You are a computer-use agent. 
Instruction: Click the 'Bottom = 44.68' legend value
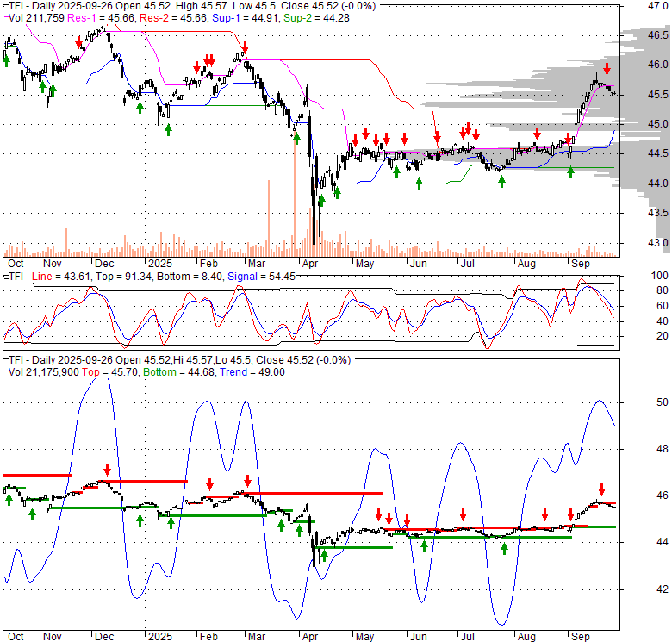click(x=178, y=372)
